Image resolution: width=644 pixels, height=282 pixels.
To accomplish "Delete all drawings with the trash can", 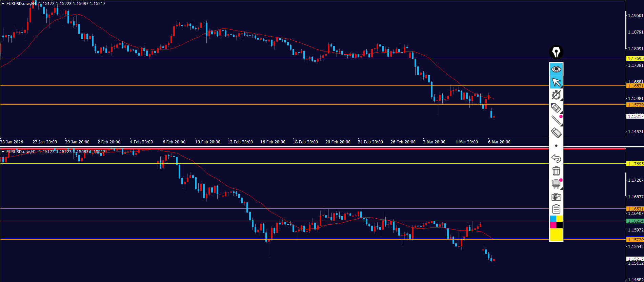I will [x=556, y=171].
